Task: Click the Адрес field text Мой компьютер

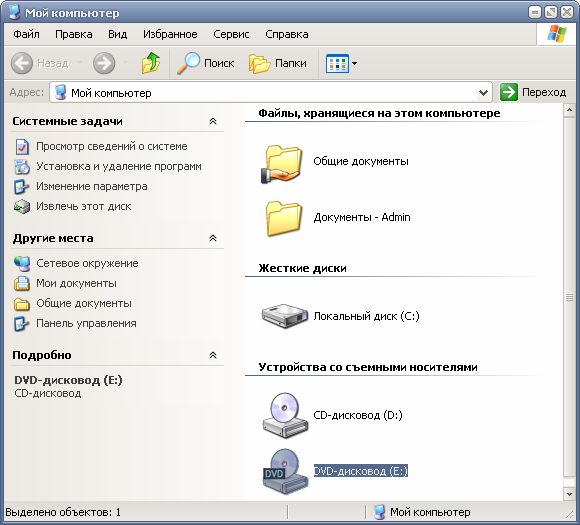Action: 111,93
